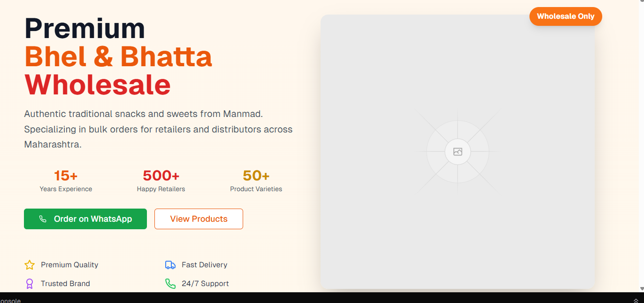Screen dimensions: 644x303
Task: Click the Bhel & Bhatta heading text
Action: click(118, 57)
